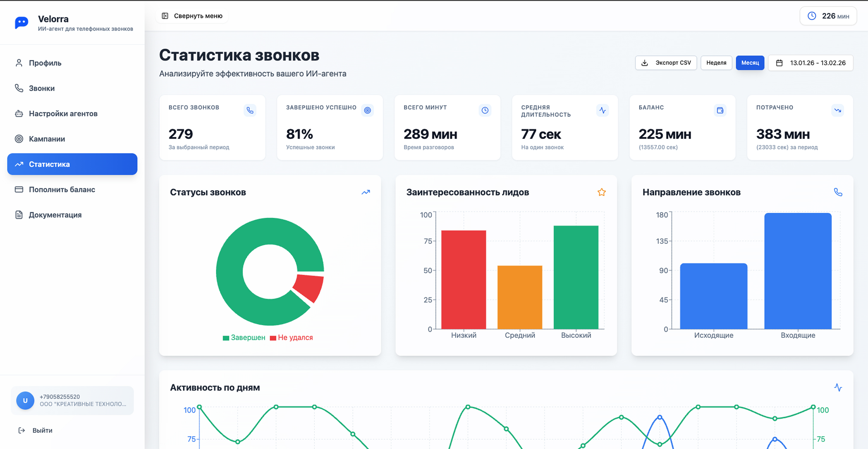Click the phone icon in Всего звонков card

250,110
